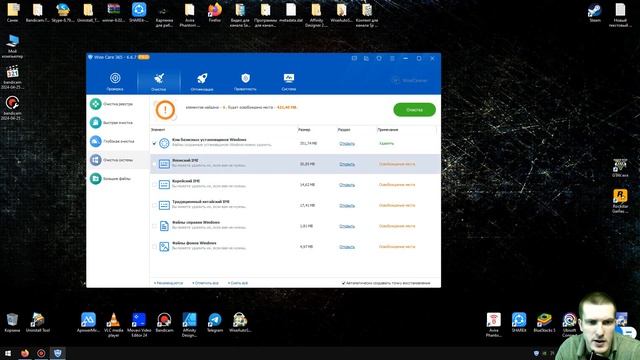This screenshot has width=640, height=360.
Task: Toggle automatic restore point creation checkbox
Action: [343, 283]
